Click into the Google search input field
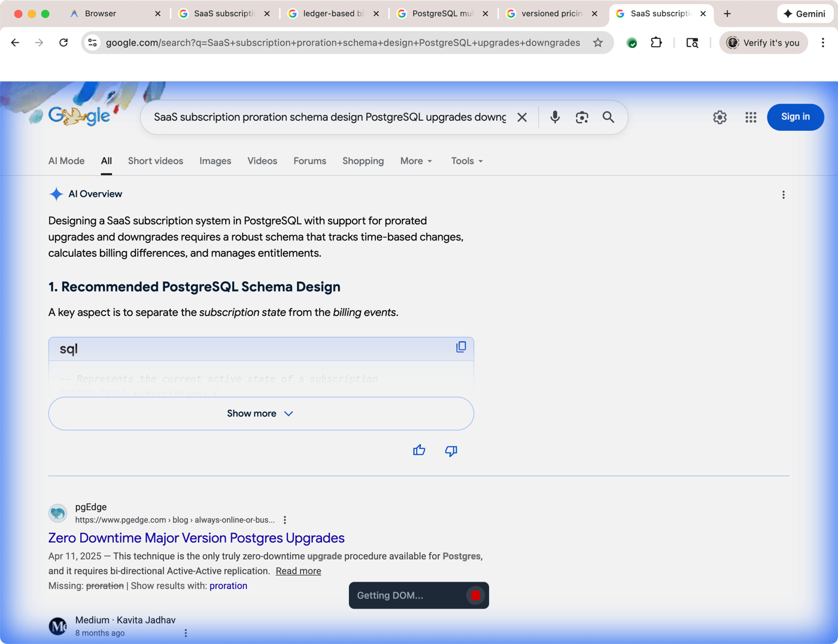 coord(329,117)
